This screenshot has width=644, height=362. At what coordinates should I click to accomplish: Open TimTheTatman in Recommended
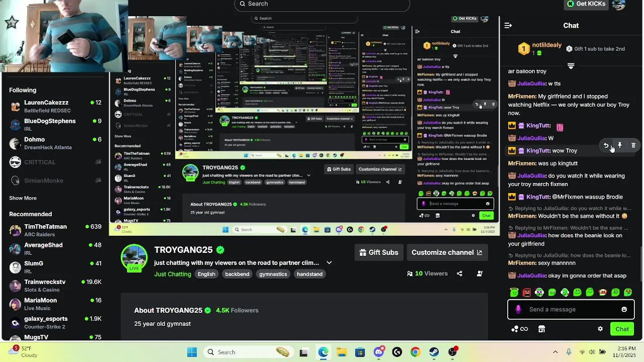click(x=55, y=230)
